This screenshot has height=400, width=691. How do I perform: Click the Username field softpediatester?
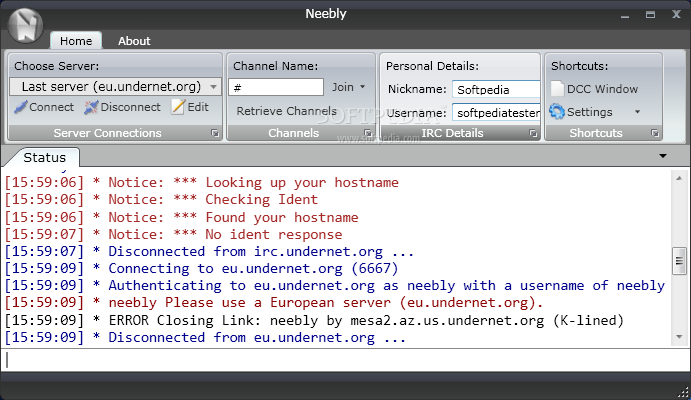[496, 113]
